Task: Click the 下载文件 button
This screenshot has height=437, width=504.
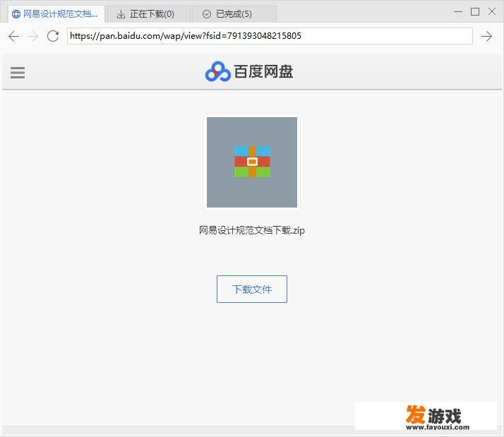Action: click(252, 289)
